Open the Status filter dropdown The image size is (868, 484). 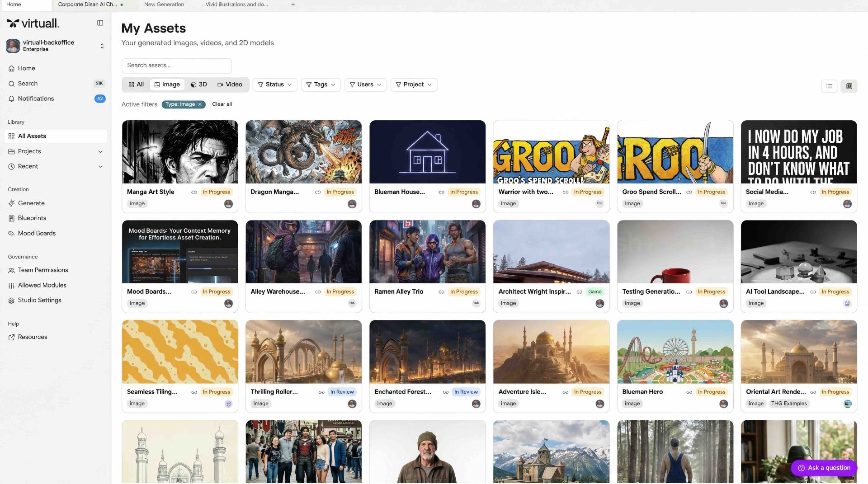275,85
